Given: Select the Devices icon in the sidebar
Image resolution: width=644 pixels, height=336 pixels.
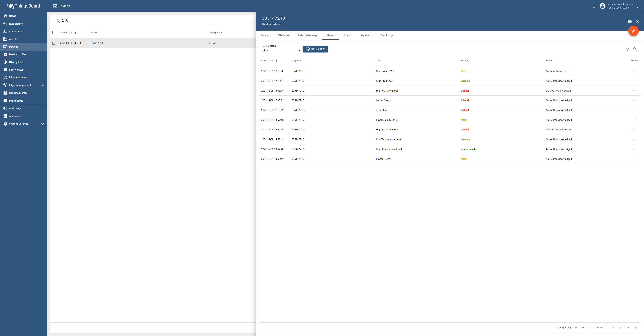Looking at the screenshot, I should coord(5,47).
